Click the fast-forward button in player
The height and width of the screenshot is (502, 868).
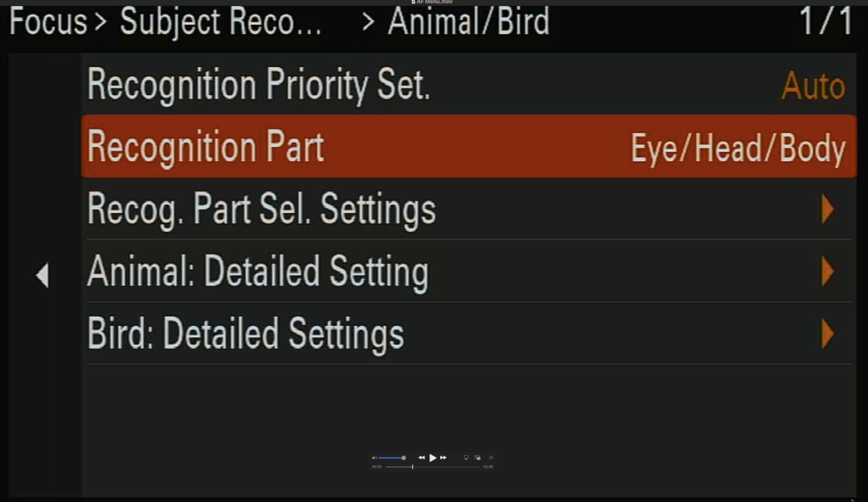click(x=444, y=458)
